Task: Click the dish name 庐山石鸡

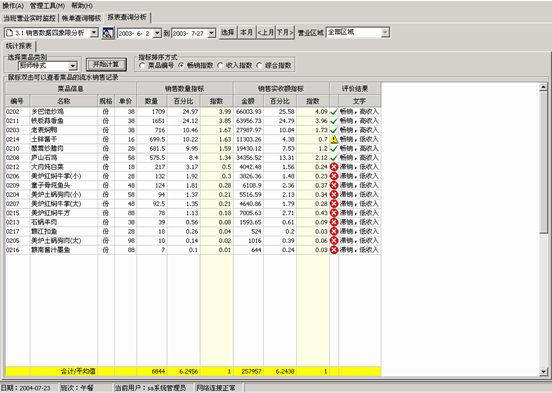Action: (x=44, y=158)
